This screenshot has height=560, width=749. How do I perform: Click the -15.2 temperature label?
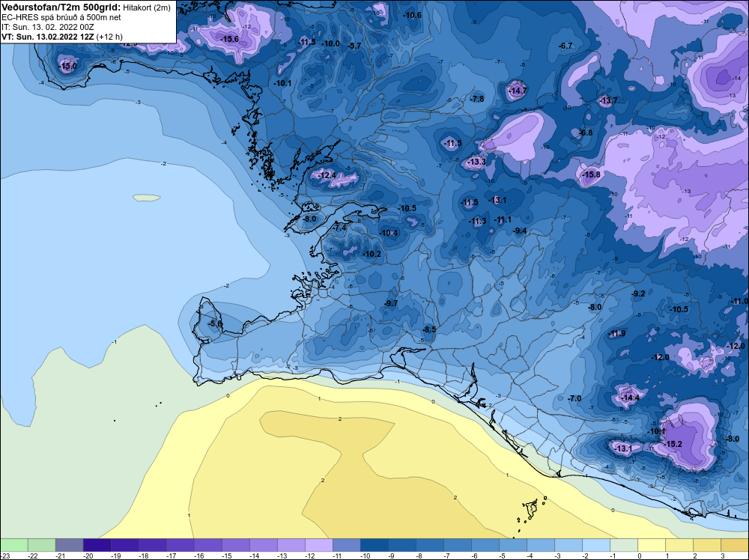[x=673, y=444]
